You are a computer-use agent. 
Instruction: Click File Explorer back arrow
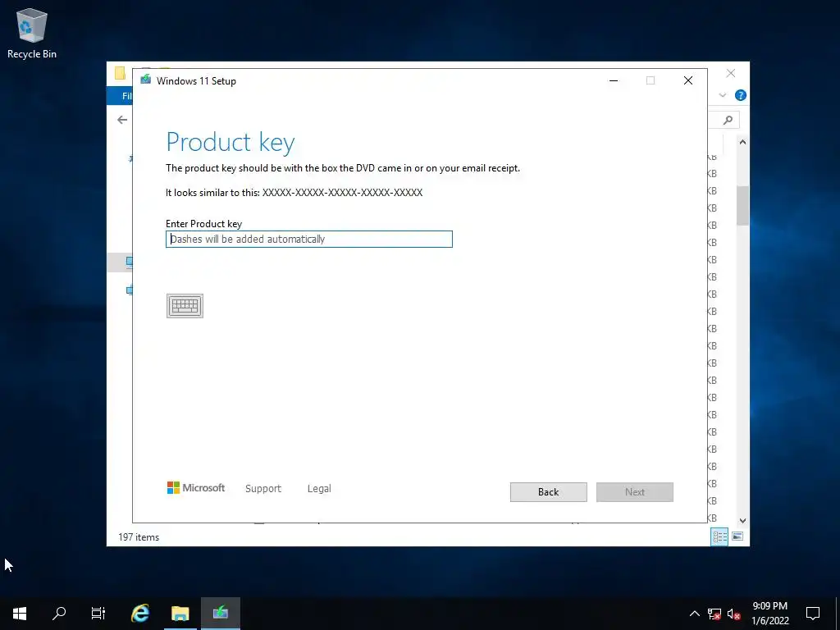tap(122, 120)
